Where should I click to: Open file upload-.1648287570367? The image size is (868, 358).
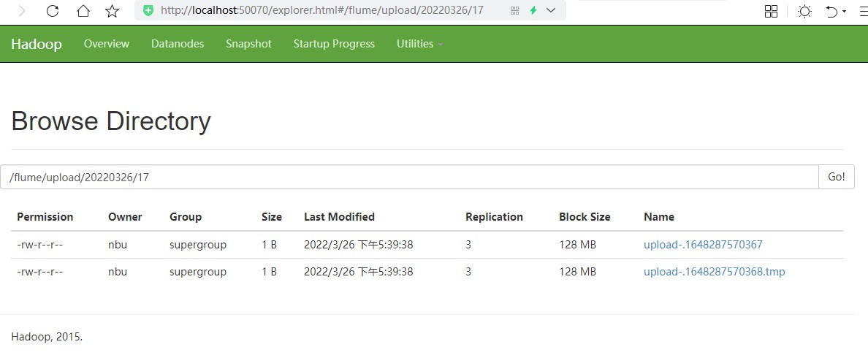coord(703,245)
